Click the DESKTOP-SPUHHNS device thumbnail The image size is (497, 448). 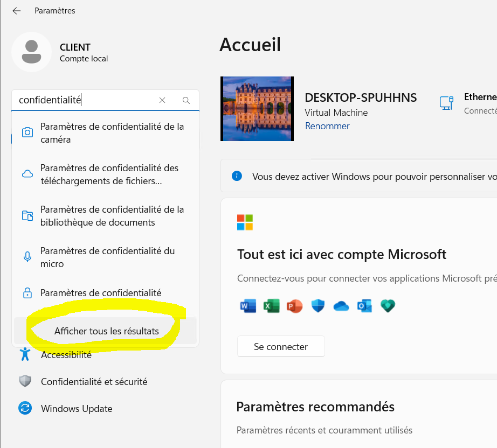pos(257,109)
